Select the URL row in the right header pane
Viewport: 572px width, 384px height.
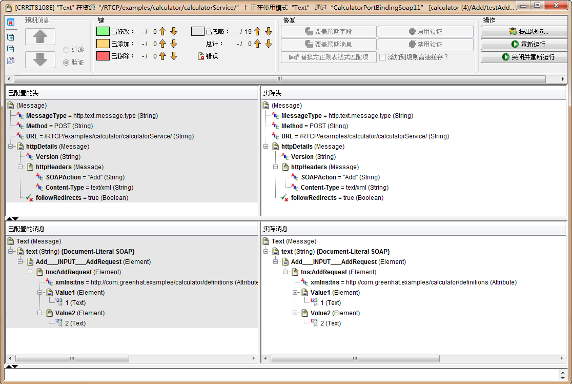365,136
